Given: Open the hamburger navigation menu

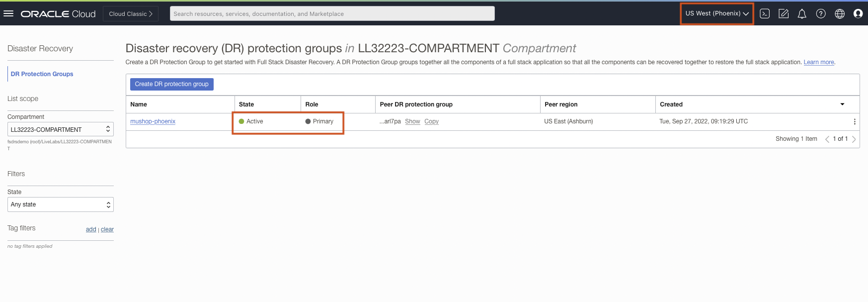Looking at the screenshot, I should [8, 13].
